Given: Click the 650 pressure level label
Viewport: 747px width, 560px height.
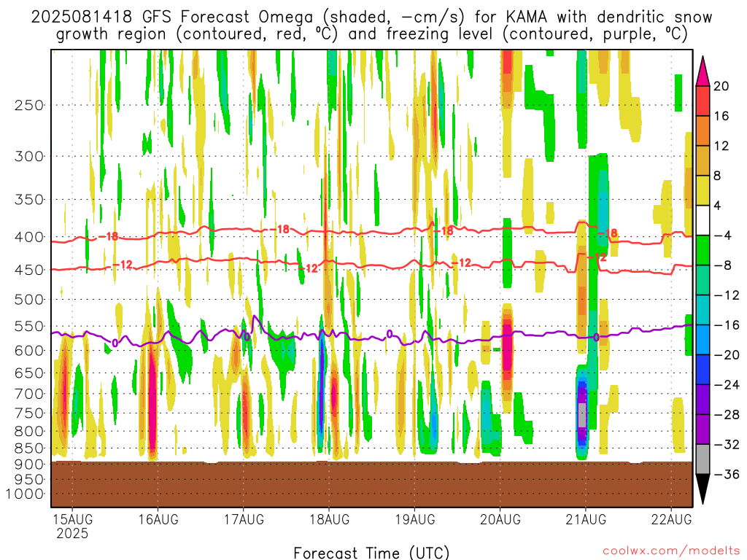Looking at the screenshot, I should (x=29, y=373).
